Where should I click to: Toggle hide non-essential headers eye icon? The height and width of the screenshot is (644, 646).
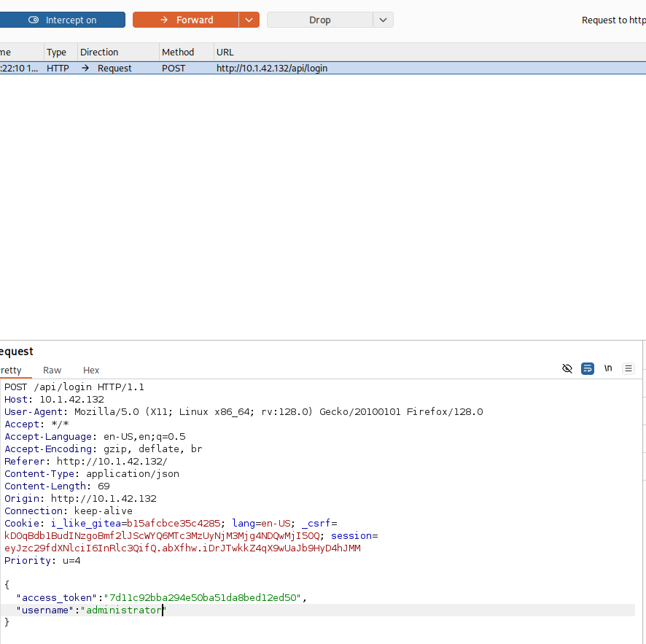(567, 369)
